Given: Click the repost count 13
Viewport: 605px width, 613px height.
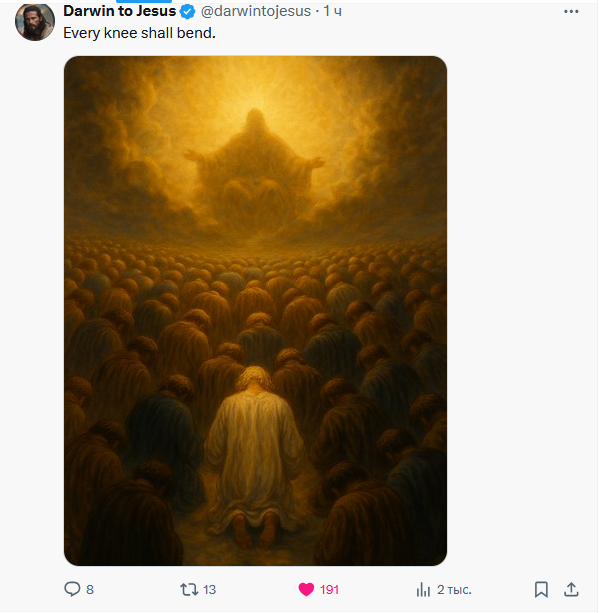Looking at the screenshot, I should click(209, 589).
